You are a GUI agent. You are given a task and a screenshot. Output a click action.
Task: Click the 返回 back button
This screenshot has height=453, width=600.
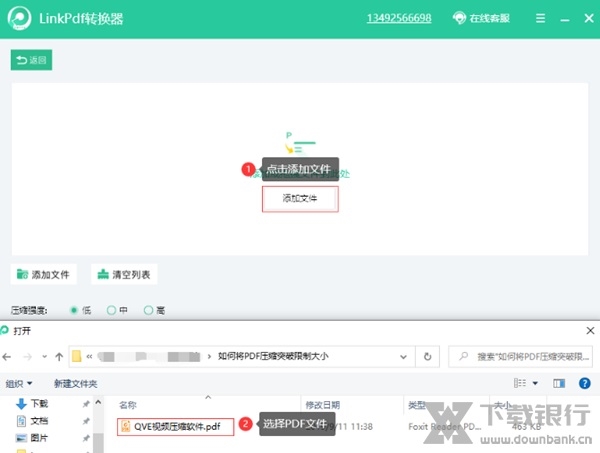(31, 60)
